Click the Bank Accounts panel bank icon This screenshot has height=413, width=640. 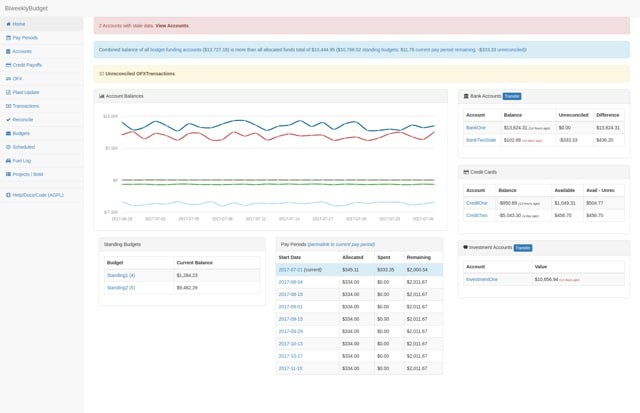point(466,96)
